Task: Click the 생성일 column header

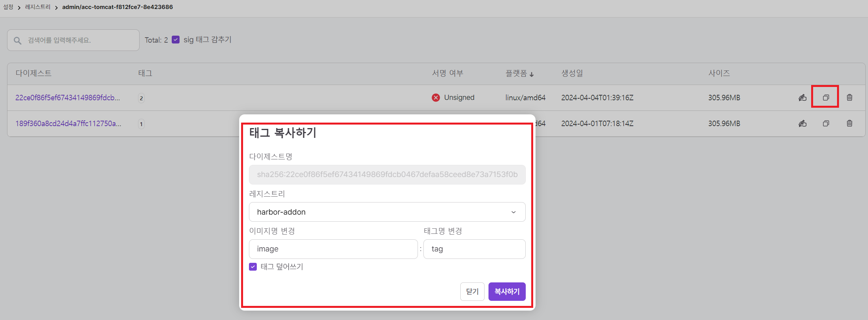Action: click(x=572, y=73)
